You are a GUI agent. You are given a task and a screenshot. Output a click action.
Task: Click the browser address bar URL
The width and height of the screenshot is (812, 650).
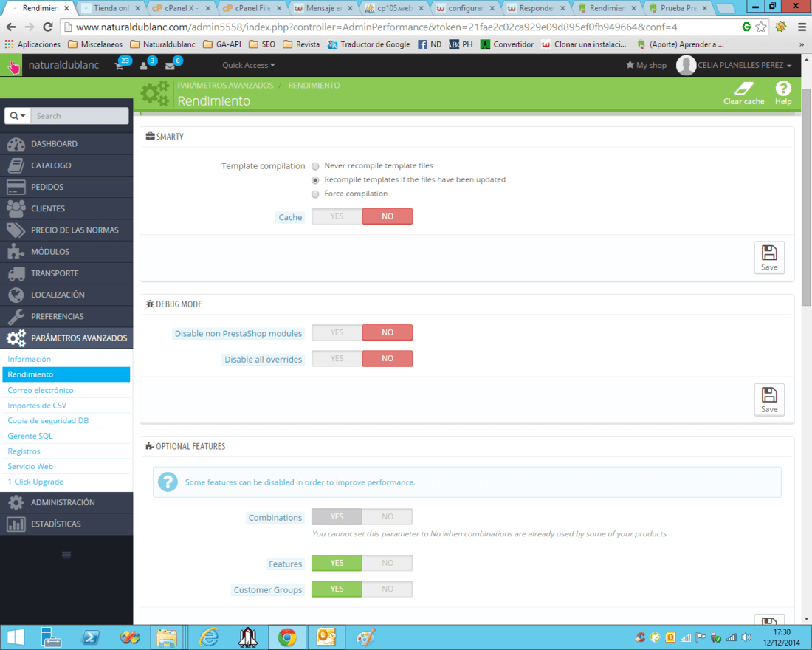pyautogui.click(x=376, y=27)
